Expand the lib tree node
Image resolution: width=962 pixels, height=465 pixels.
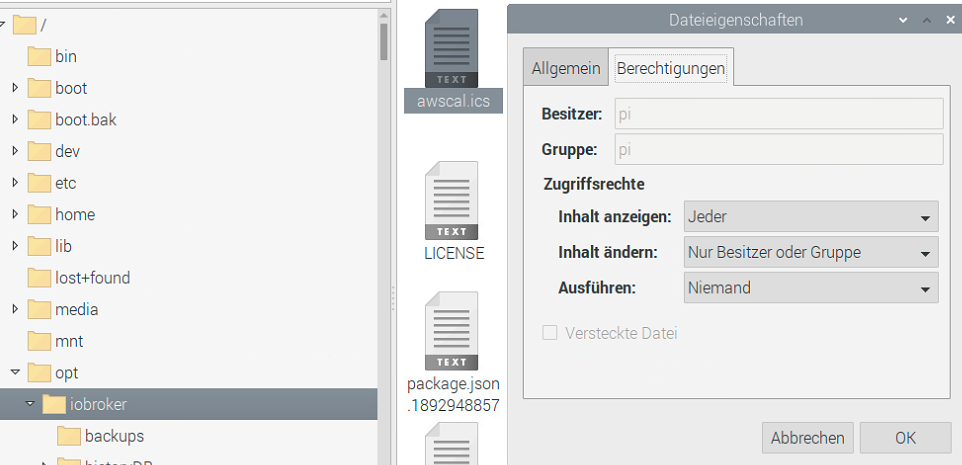[x=15, y=246]
